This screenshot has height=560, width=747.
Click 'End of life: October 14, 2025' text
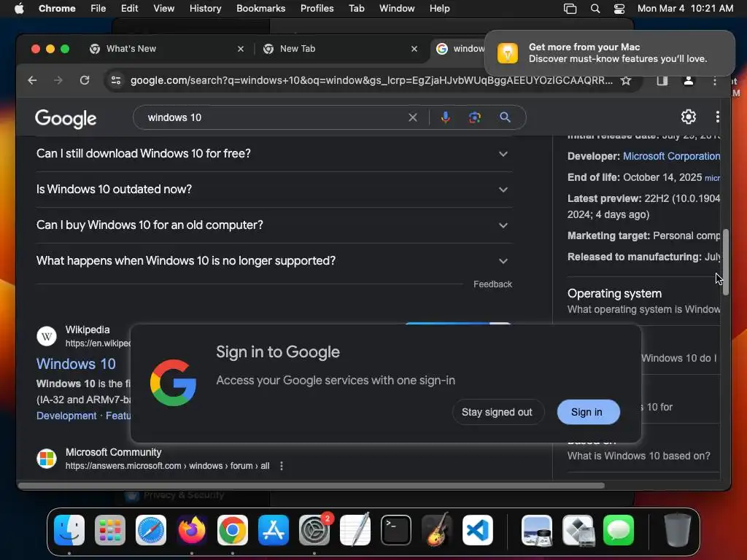[x=635, y=178]
